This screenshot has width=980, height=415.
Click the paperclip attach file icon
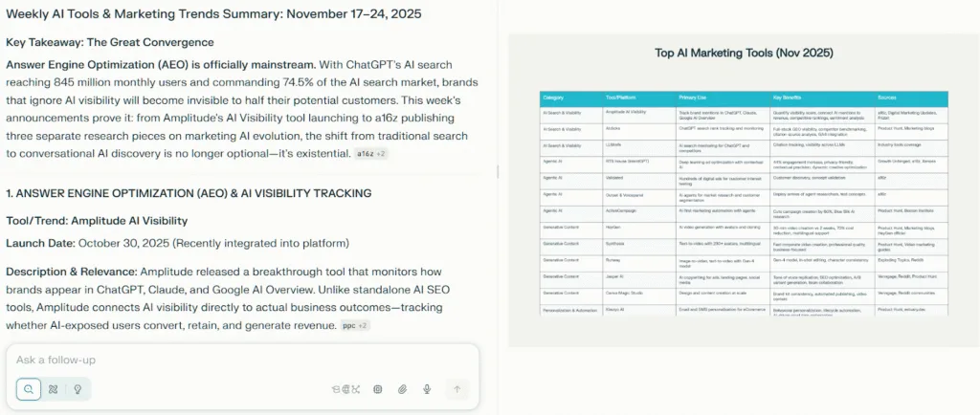(403, 389)
